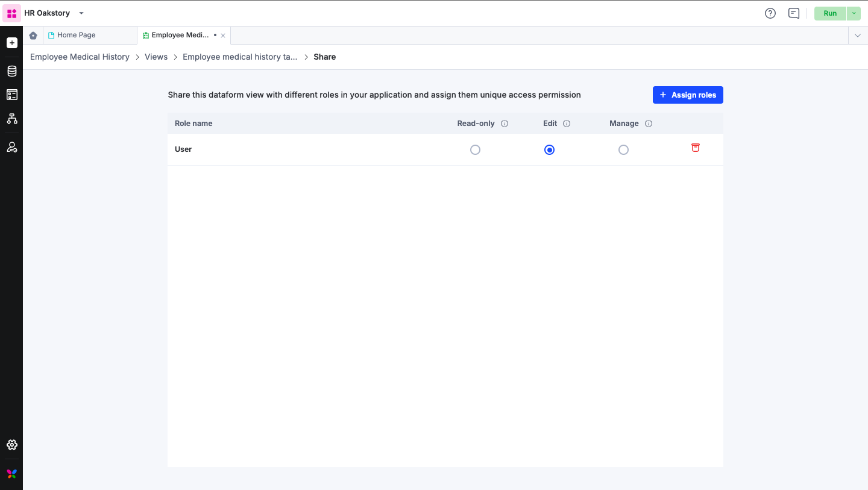Expand the tab list chevron at right

[858, 36]
